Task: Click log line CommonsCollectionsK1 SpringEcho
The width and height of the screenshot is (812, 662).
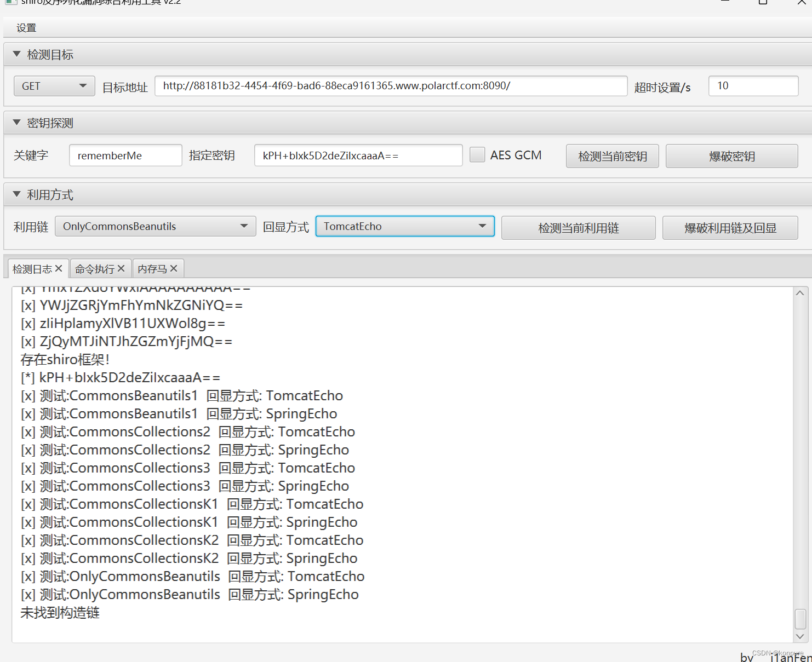Action: (x=189, y=522)
